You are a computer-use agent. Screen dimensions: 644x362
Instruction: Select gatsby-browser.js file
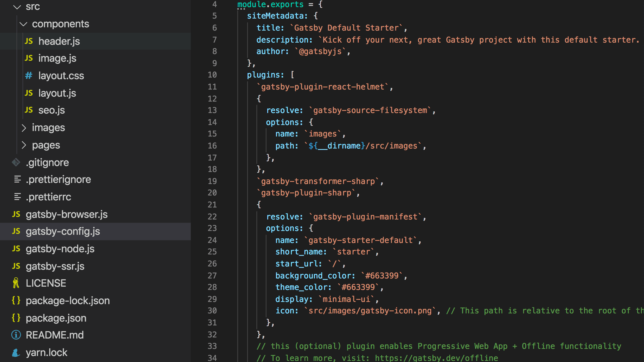tap(66, 214)
